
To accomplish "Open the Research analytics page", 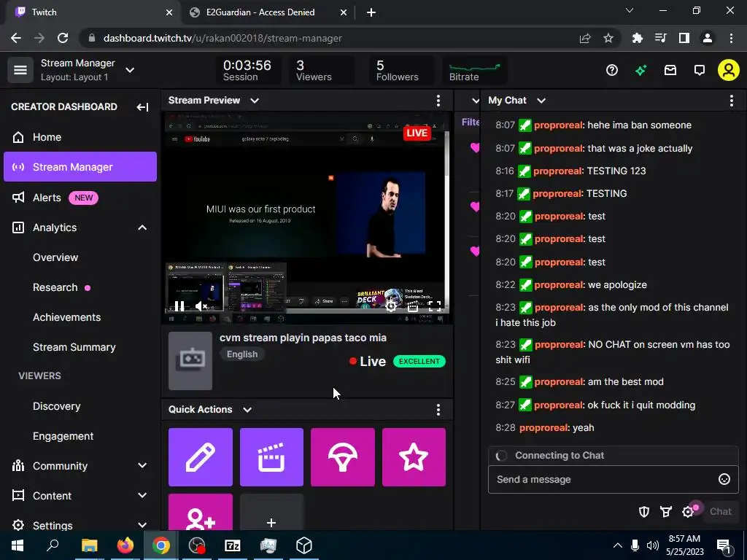I will point(55,287).
